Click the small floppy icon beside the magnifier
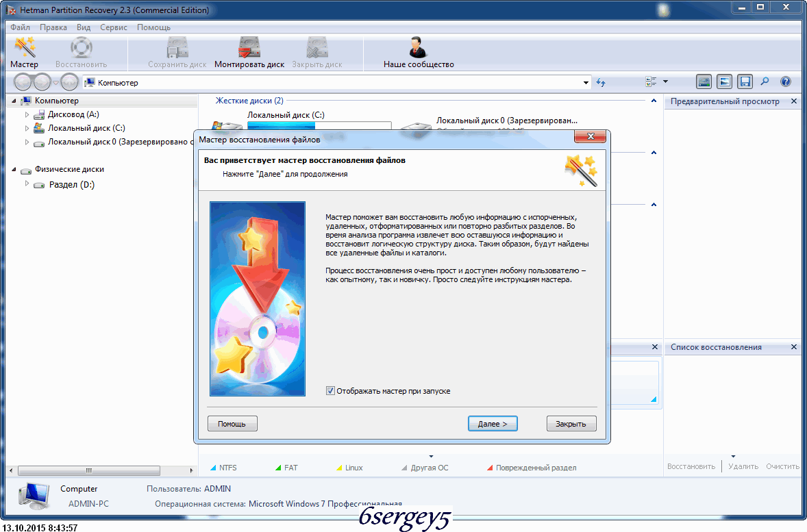The image size is (807, 532). tap(745, 81)
